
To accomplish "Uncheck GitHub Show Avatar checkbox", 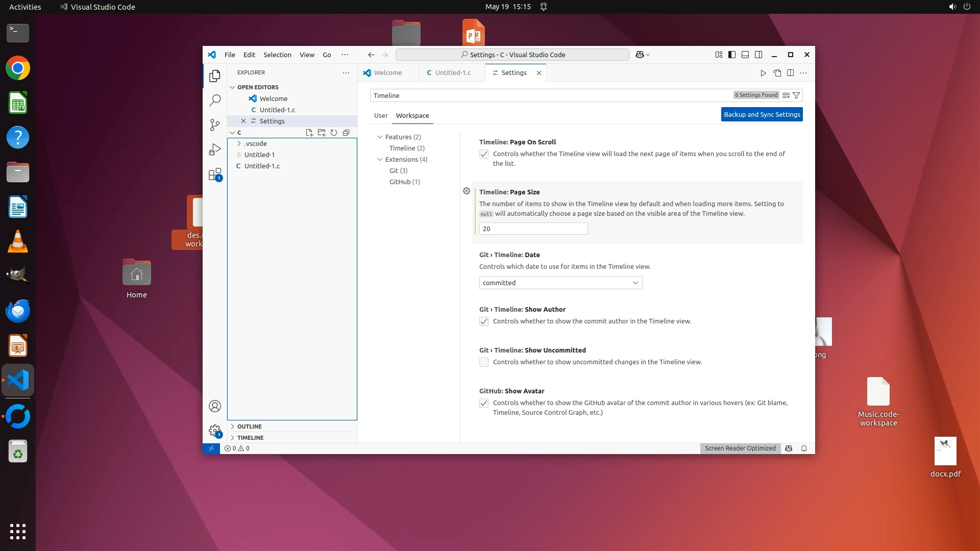I will [484, 403].
